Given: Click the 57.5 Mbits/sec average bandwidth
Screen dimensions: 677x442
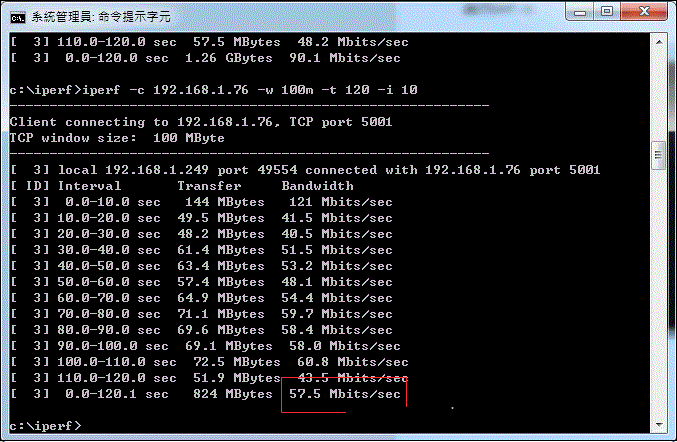Looking at the screenshot, I should pyautogui.click(x=345, y=394).
